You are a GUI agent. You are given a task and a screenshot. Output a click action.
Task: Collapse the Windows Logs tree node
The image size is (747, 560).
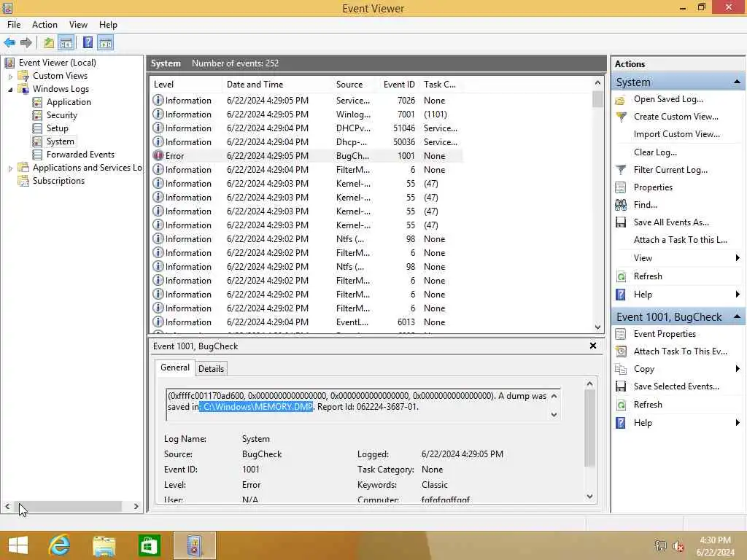[10, 90]
